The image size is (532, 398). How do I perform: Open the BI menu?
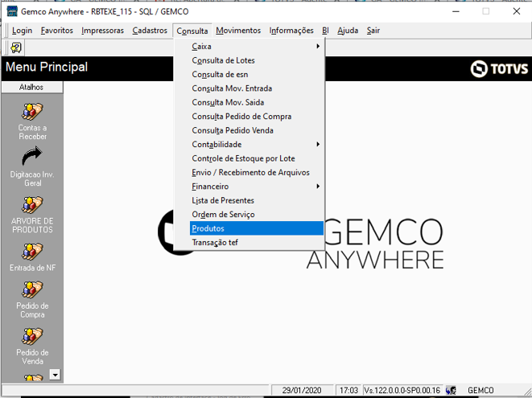325,31
